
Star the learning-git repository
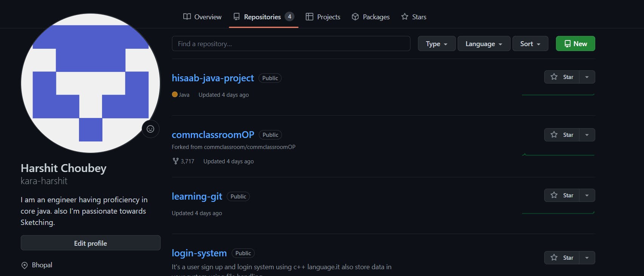[562, 195]
